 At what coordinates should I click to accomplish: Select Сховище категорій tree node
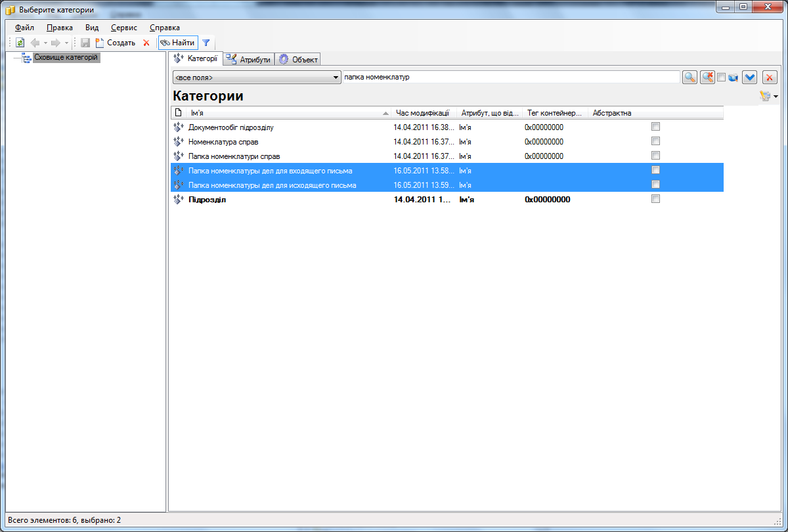(66, 58)
